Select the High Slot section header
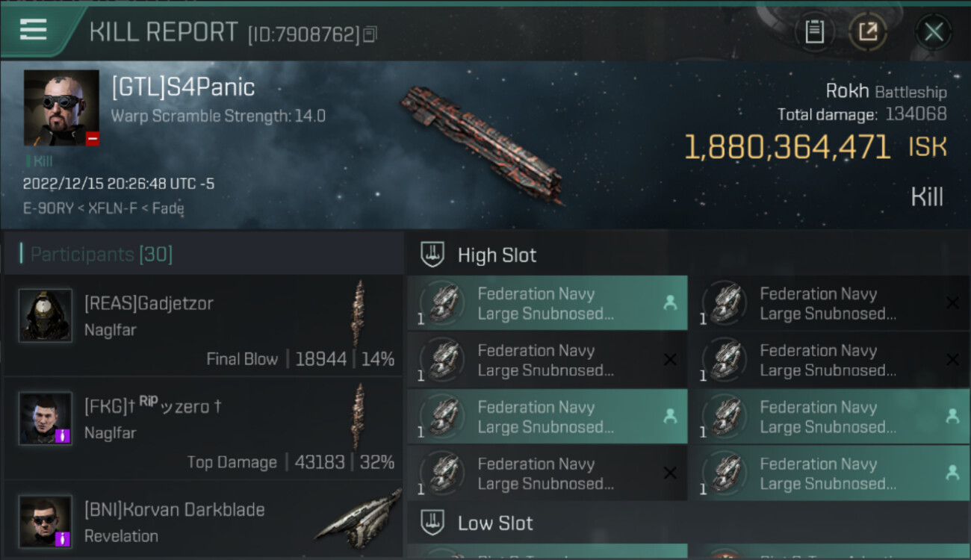The width and height of the screenshot is (971, 560). pos(497,255)
